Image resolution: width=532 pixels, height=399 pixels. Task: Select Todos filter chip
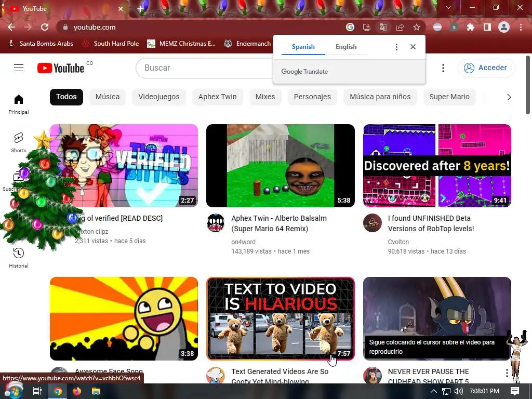pyautogui.click(x=66, y=97)
